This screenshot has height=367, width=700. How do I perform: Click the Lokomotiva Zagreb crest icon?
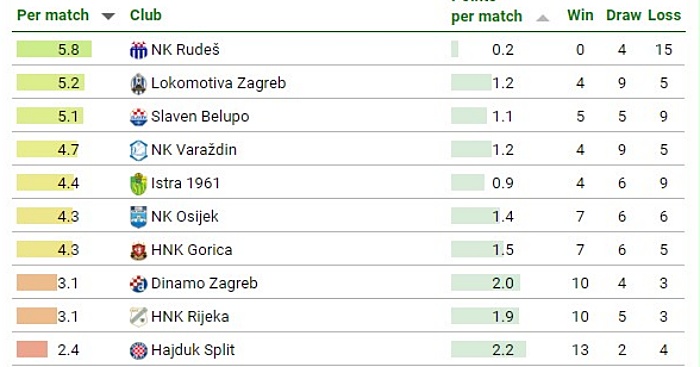click(138, 83)
